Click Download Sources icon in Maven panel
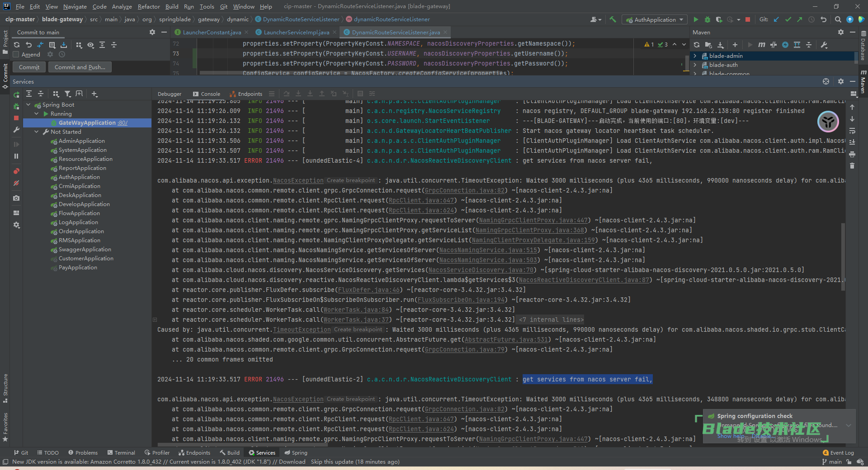 pyautogui.click(x=721, y=45)
